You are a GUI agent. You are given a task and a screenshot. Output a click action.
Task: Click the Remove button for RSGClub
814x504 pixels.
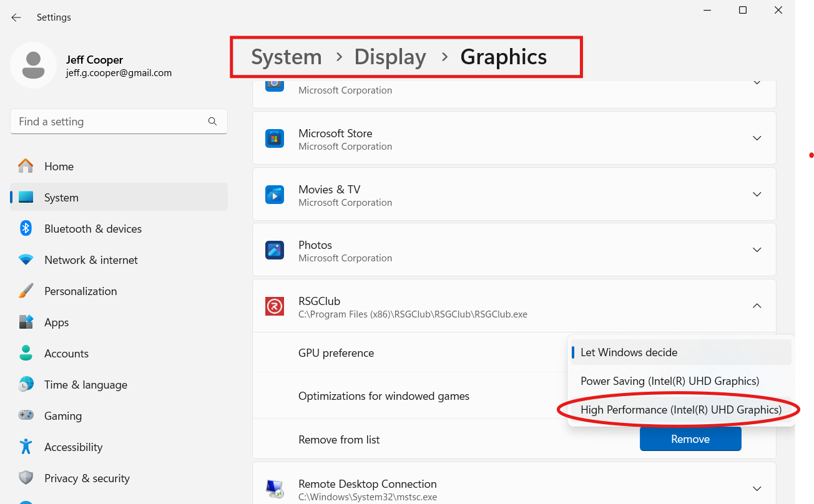click(x=690, y=439)
